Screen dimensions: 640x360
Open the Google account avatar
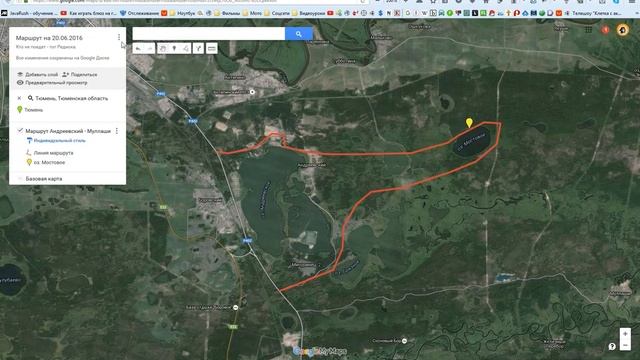pyautogui.click(x=622, y=29)
